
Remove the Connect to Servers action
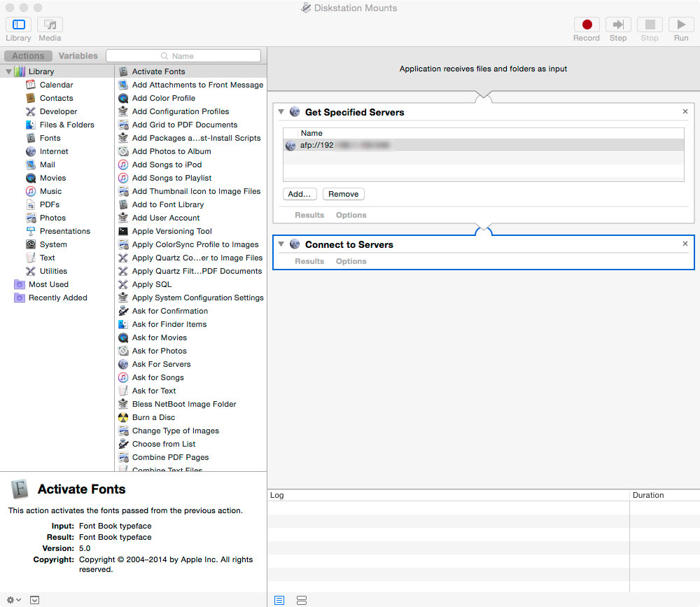tap(685, 244)
